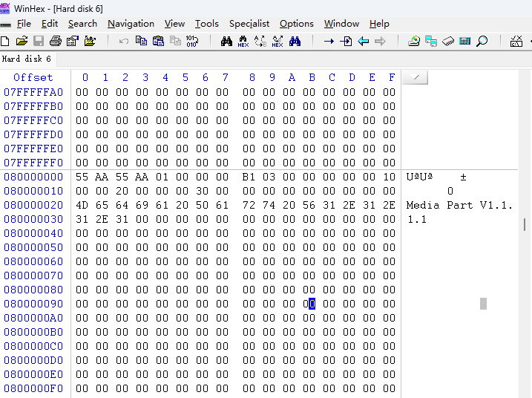Click the gray Forward arrow icon
The width and height of the screenshot is (532, 398).
coord(381,42)
